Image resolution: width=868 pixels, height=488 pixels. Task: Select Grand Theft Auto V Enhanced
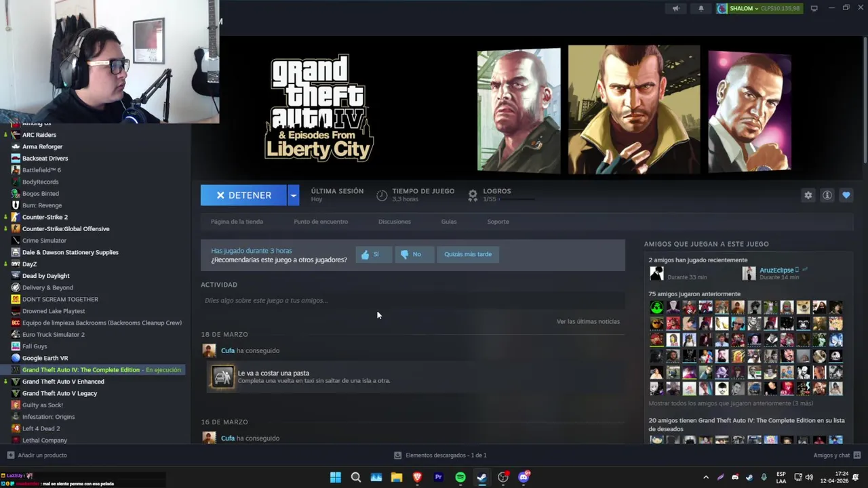(63, 382)
